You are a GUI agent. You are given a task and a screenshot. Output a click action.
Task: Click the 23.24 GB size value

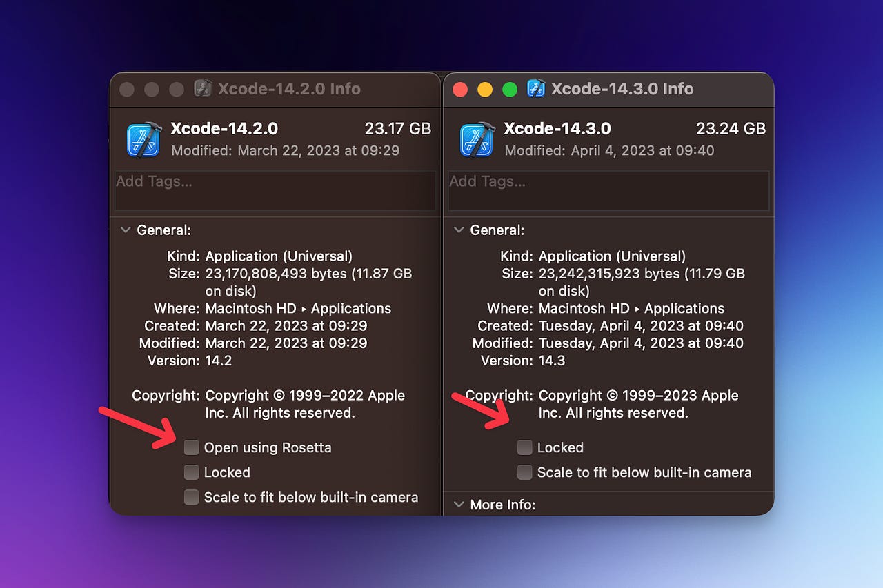pyautogui.click(x=731, y=129)
